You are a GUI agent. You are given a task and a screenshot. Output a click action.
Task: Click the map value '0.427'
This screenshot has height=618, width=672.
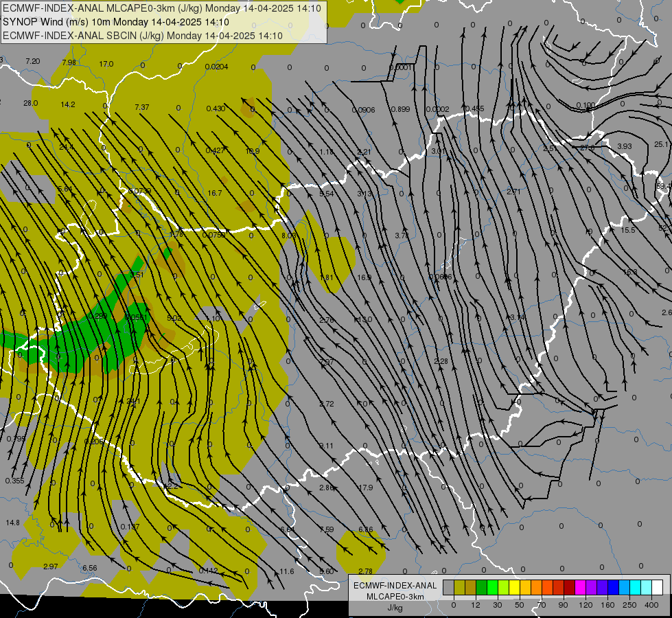tap(215, 150)
